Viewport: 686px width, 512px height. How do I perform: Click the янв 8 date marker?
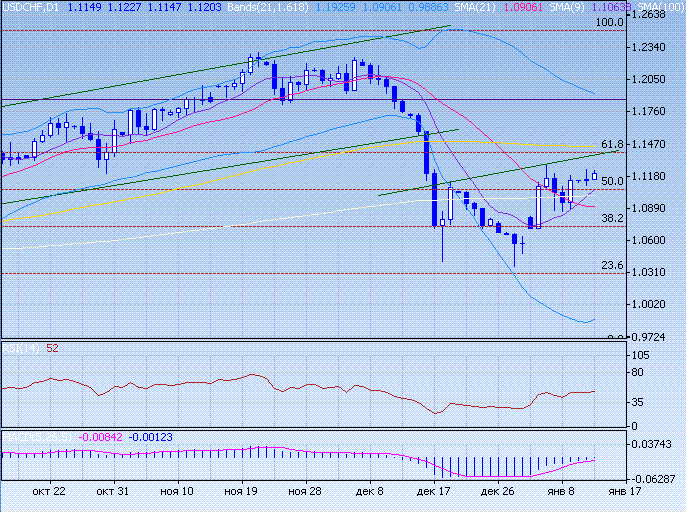[561, 492]
